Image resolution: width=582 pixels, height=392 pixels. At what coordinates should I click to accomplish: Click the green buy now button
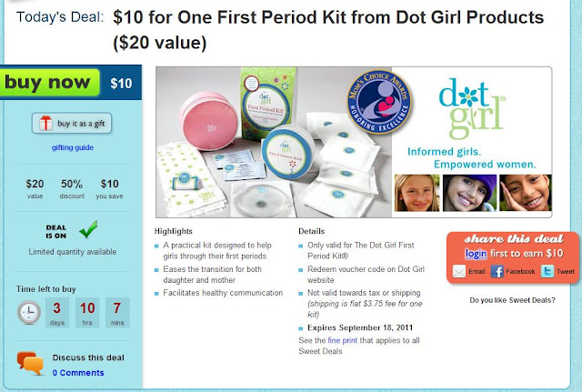point(50,83)
